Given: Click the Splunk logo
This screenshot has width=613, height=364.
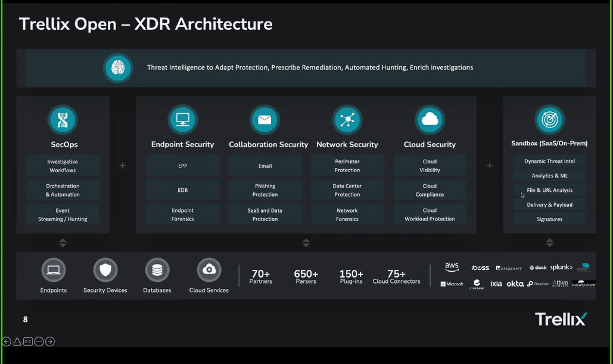Looking at the screenshot, I should (561, 267).
